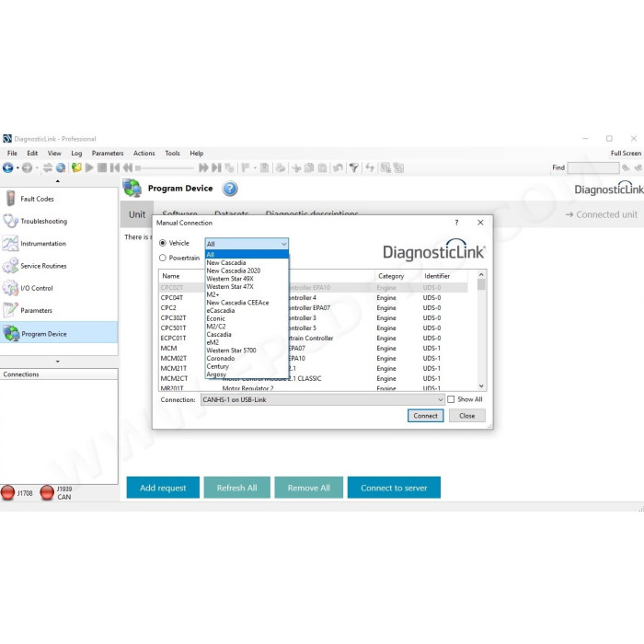This screenshot has height=644, width=644.
Task: Choose eCascadia from vehicle list
Action: tap(247, 311)
